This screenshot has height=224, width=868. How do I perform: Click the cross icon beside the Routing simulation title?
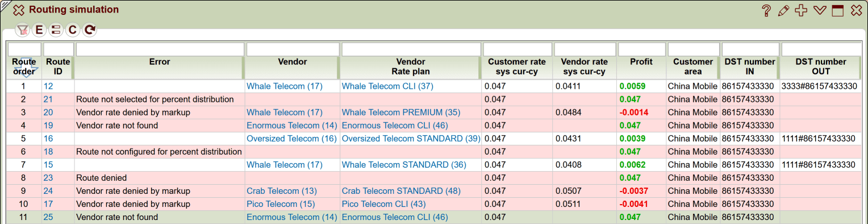19,10
